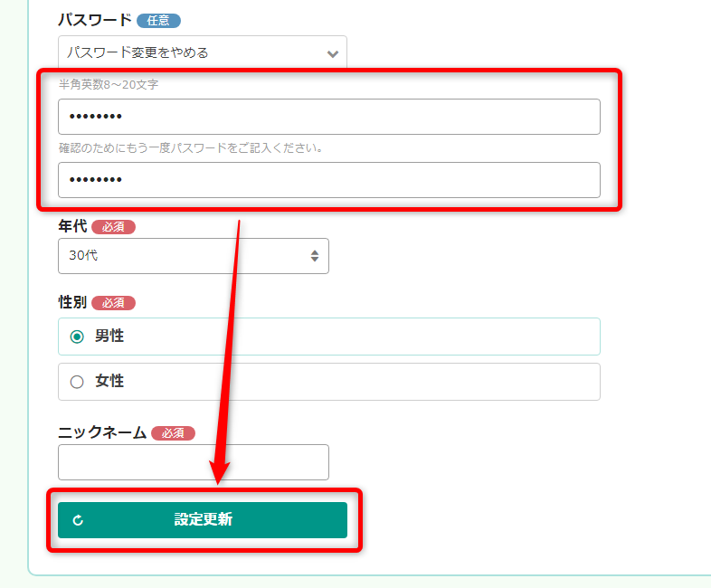
Task: Click the 設定更新 button
Action: [203, 519]
